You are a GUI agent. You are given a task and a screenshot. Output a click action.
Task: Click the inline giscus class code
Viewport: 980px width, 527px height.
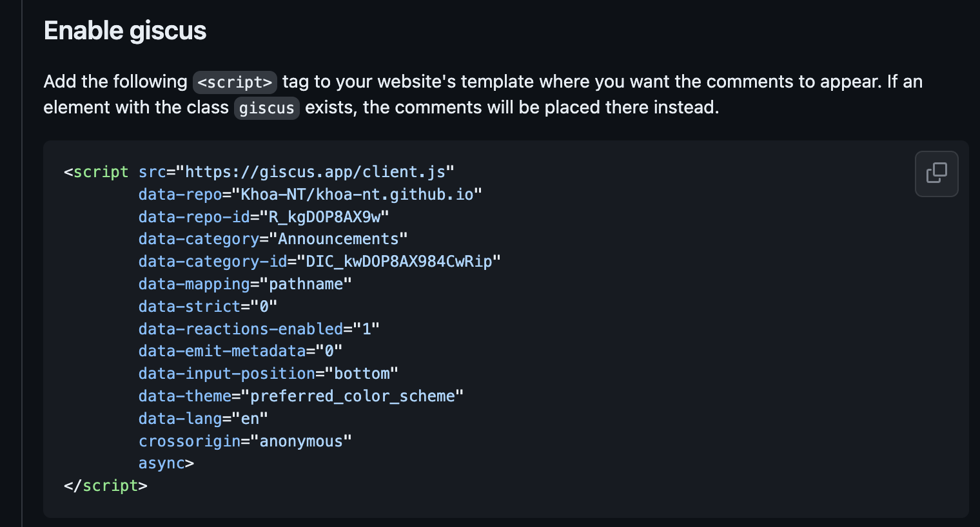(266, 108)
